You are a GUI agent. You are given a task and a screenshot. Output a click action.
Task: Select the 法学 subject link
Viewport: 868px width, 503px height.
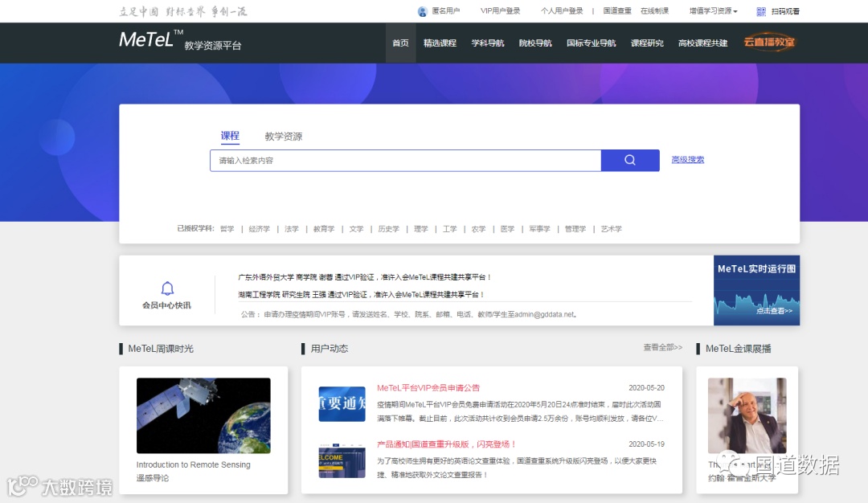coord(291,228)
